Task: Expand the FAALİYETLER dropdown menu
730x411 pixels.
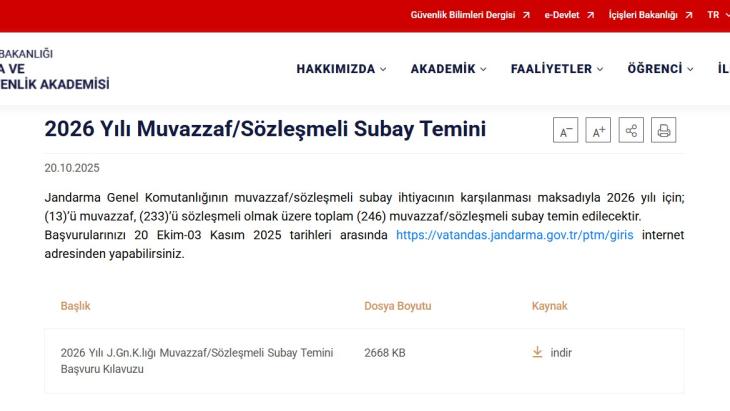Action: coord(557,69)
